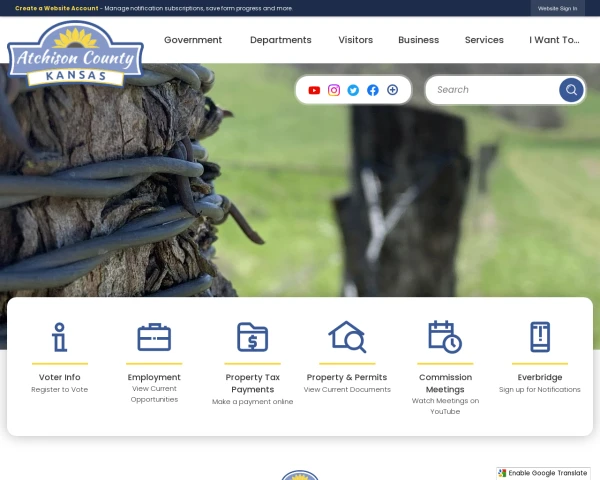Expand the I Want To... menu

554,40
